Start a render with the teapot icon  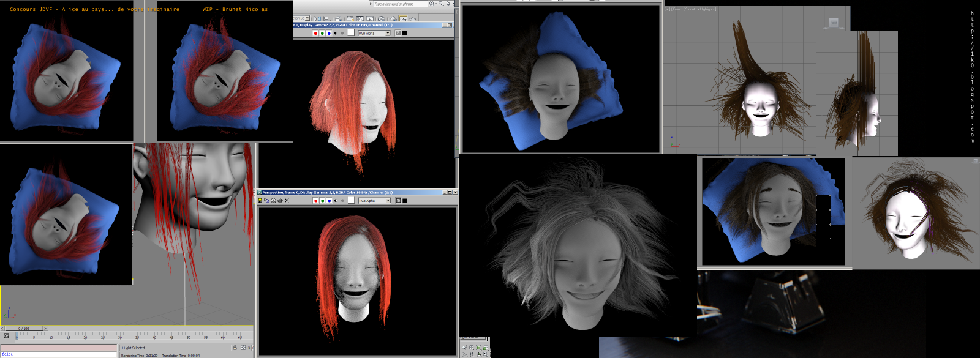[413, 19]
